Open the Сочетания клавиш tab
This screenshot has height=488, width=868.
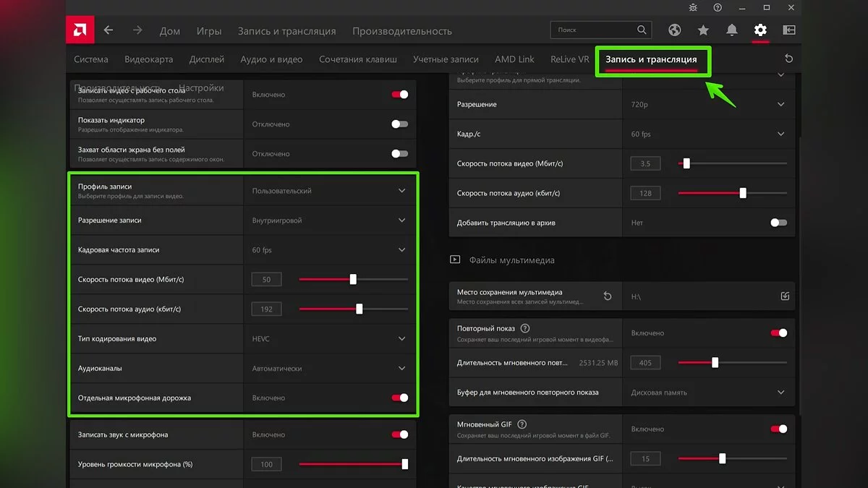click(357, 59)
